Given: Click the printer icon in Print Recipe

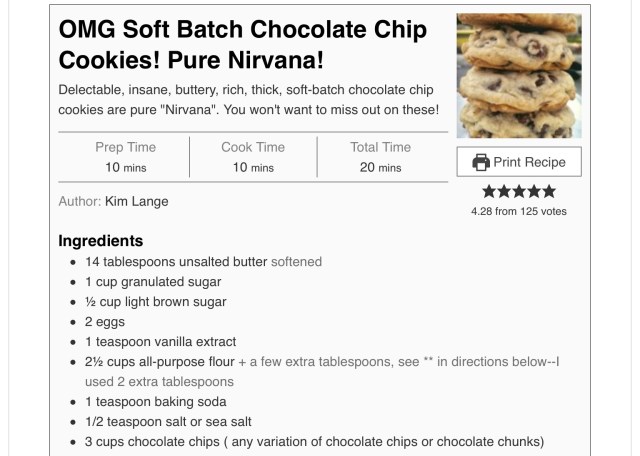Looking at the screenshot, I should coord(481,162).
